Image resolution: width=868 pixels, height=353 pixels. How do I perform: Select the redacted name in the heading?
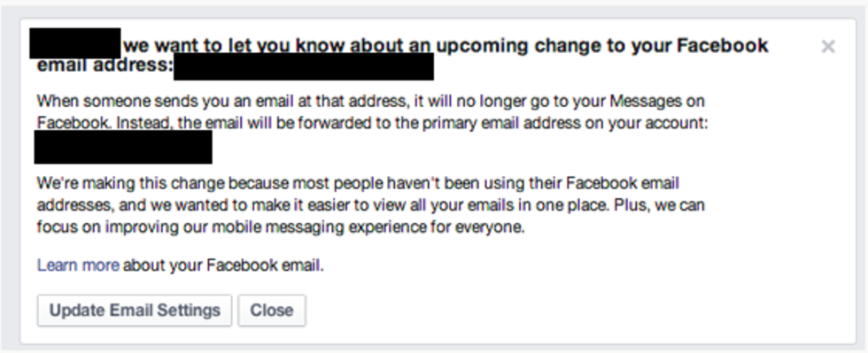74,43
